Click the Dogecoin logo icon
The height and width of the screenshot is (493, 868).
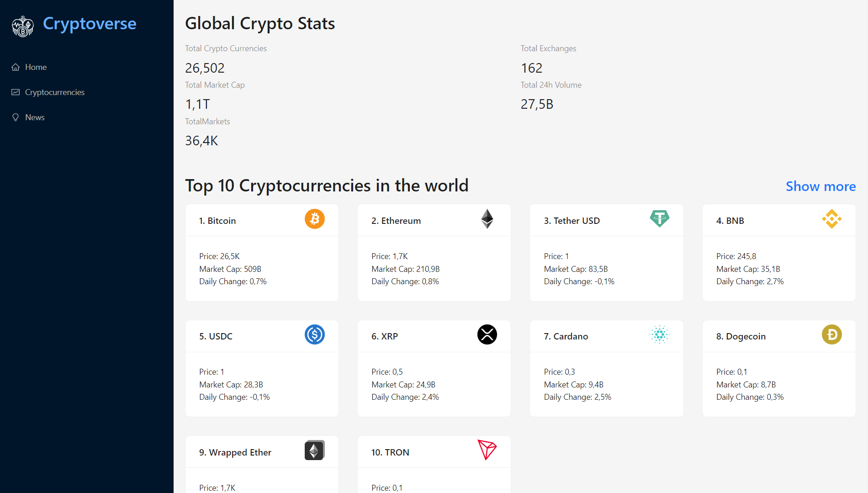(832, 334)
